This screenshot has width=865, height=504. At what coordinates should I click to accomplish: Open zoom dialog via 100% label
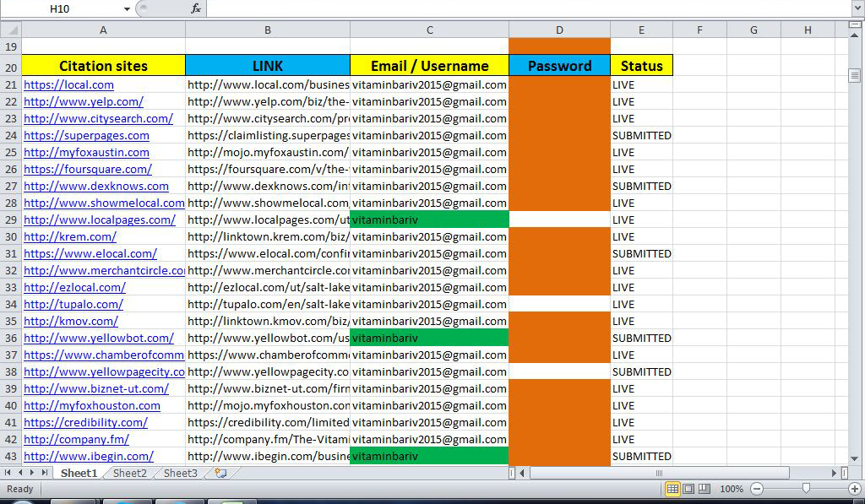point(732,489)
